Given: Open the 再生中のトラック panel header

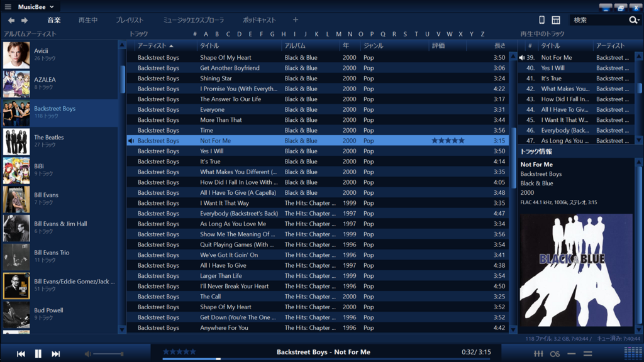Looking at the screenshot, I should [x=542, y=34].
